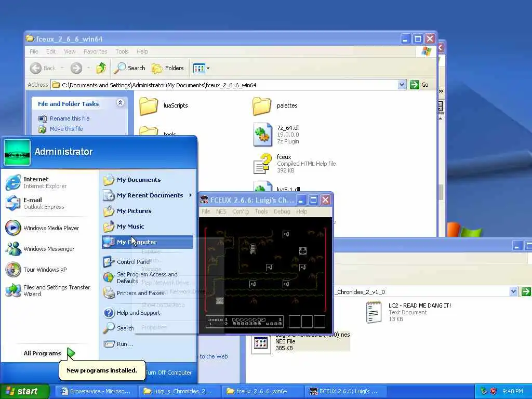Image resolution: width=532 pixels, height=399 pixels.
Task: Click the address bar path field
Action: pos(224,85)
